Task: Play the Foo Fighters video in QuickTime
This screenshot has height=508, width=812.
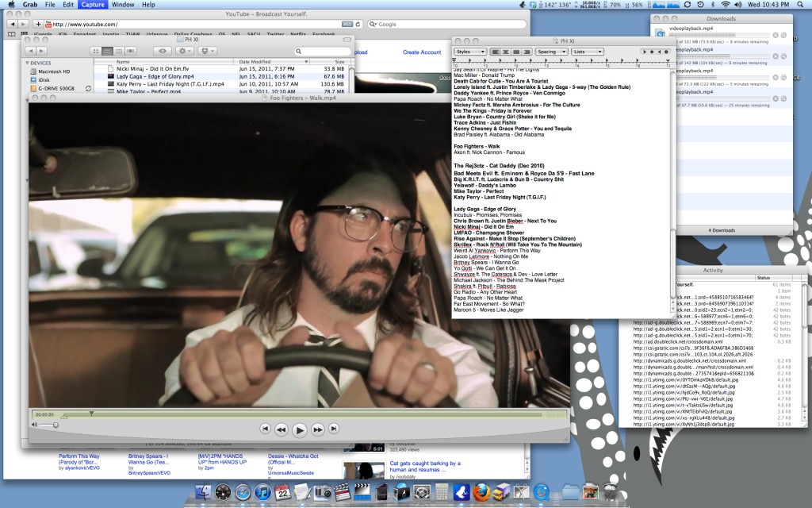Action: (x=299, y=429)
